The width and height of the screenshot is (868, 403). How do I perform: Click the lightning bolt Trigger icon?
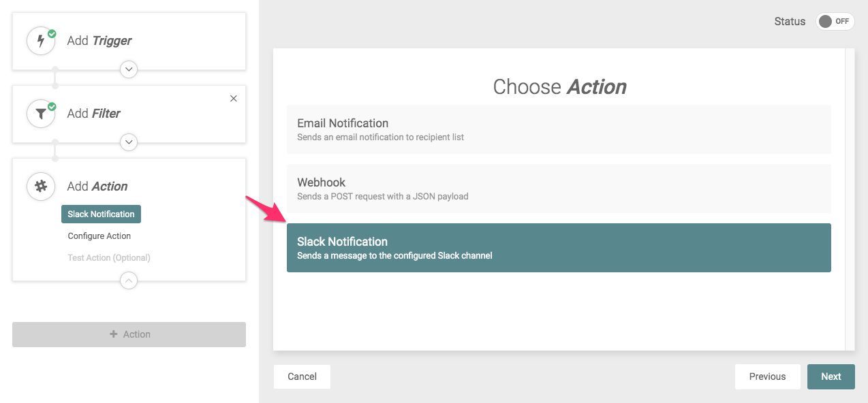pyautogui.click(x=41, y=41)
